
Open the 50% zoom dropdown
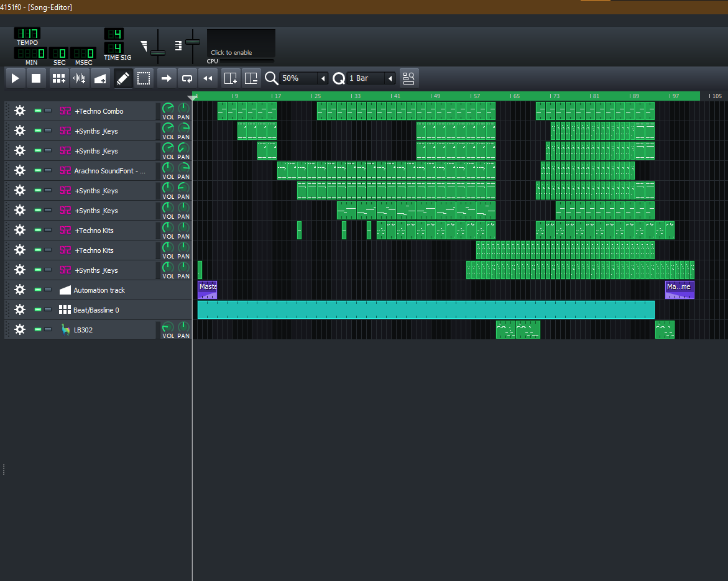click(304, 78)
